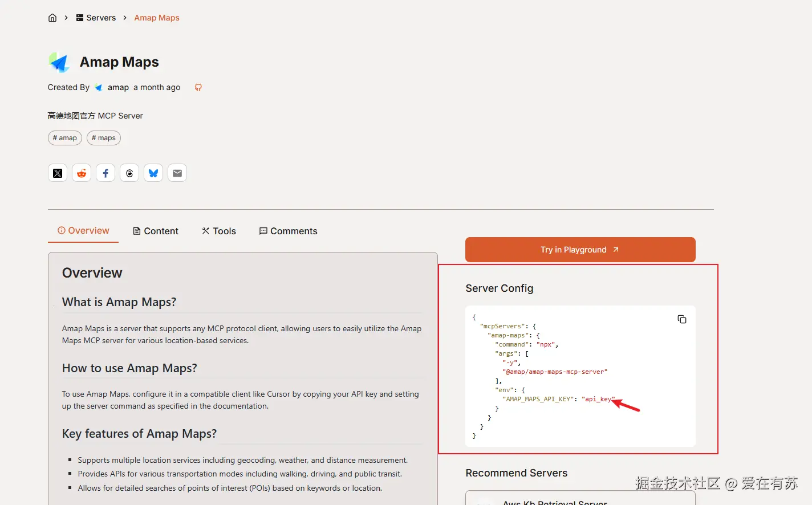Click the "@amap/amap-maps-mcp-server" text in config

pyautogui.click(x=555, y=372)
